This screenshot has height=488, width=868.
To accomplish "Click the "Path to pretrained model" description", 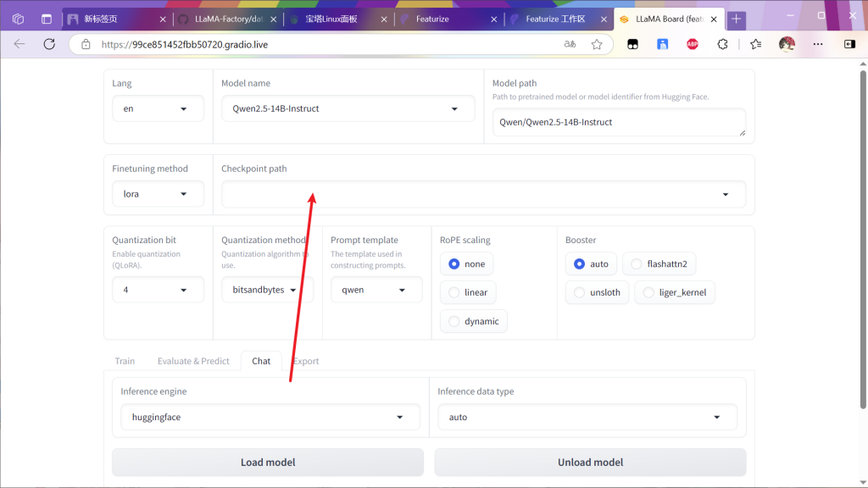I will point(601,97).
